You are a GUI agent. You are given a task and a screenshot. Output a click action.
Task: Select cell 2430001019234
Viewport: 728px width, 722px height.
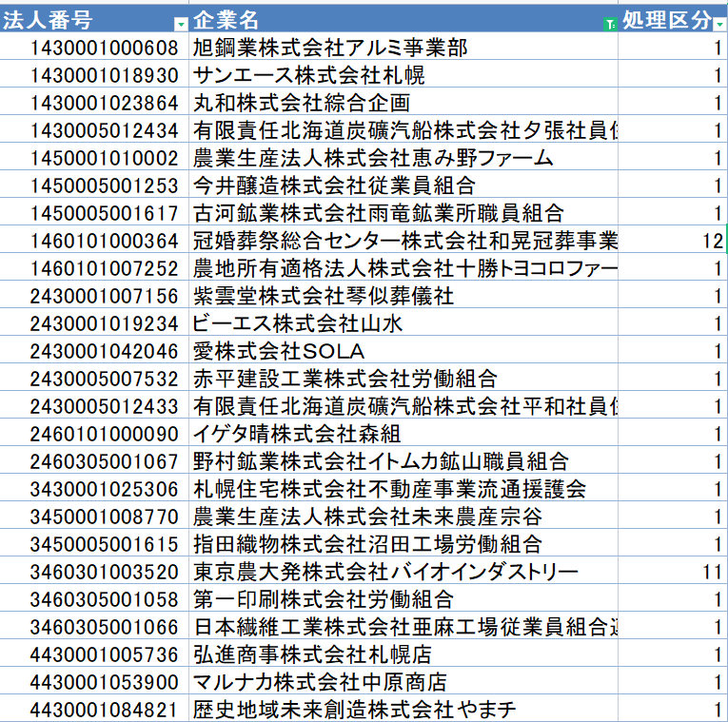point(94,322)
